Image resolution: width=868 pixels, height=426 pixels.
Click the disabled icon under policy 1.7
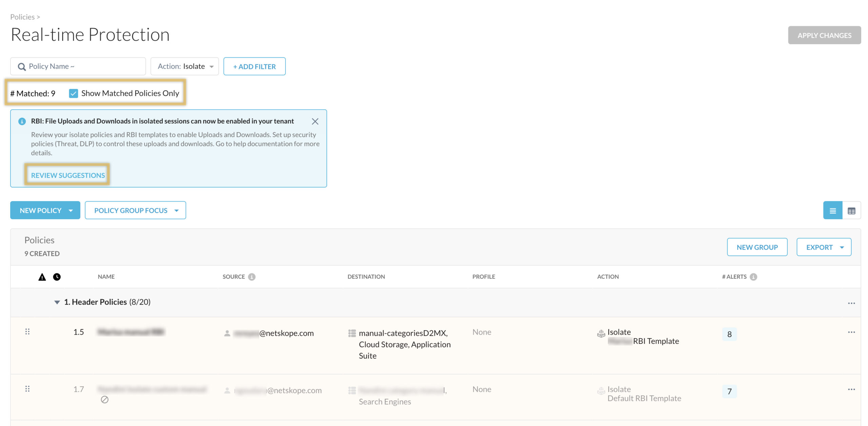click(x=105, y=400)
